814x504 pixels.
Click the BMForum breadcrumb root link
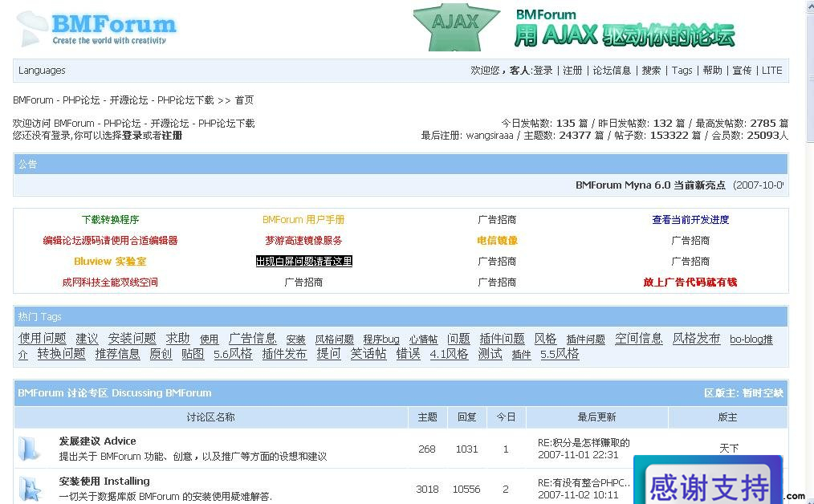pos(113,100)
